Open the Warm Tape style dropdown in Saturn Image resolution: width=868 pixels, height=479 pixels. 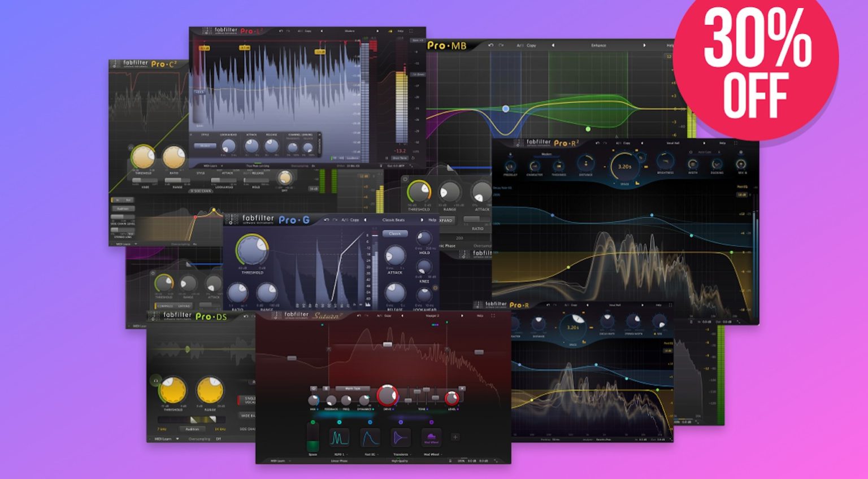pyautogui.click(x=353, y=389)
